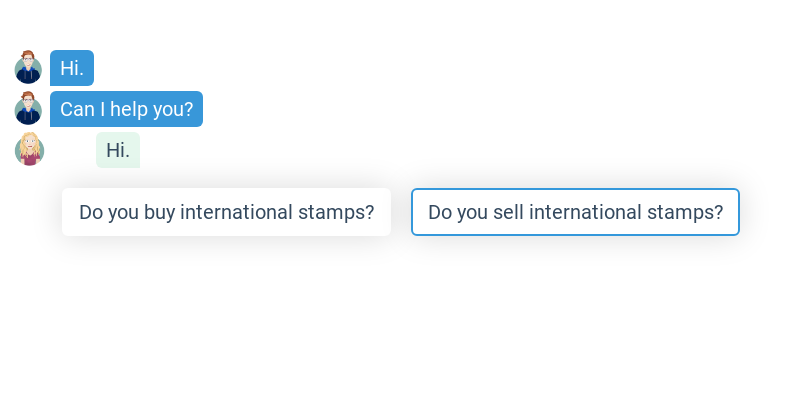Tap the bearded man's profile picture in first row
Viewport: 800px width, 400px height.
tap(29, 68)
